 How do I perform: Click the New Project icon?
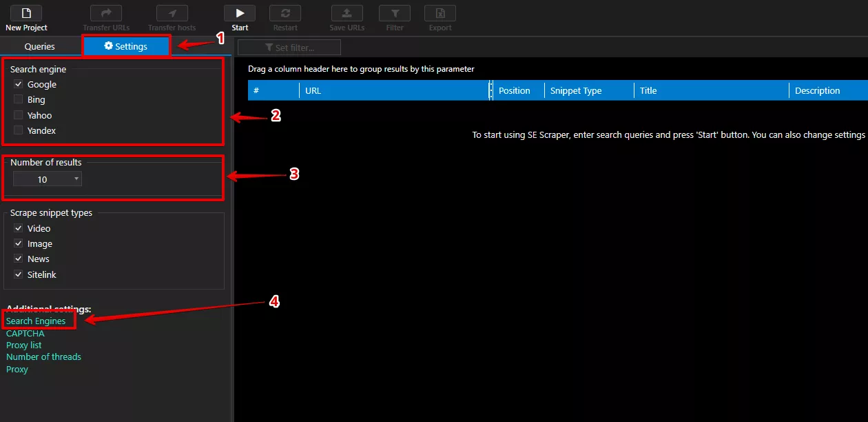pos(26,13)
